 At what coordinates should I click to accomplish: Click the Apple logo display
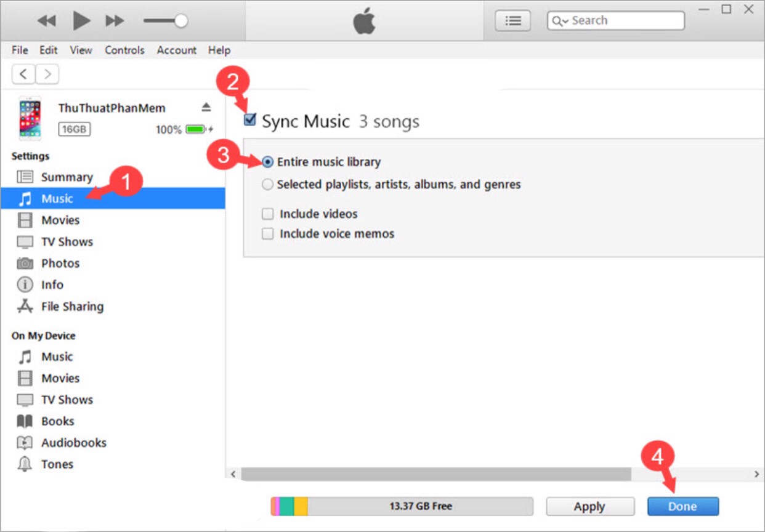tap(365, 22)
